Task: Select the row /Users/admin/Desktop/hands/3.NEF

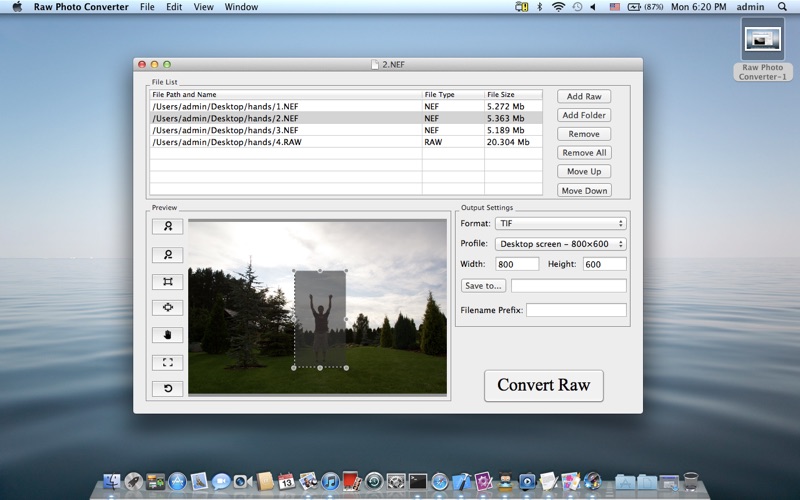Action: (346, 130)
